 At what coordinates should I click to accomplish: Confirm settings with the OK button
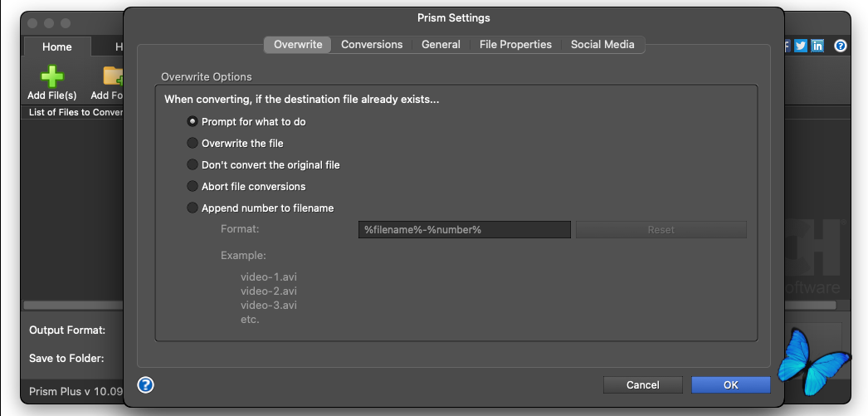(730, 384)
